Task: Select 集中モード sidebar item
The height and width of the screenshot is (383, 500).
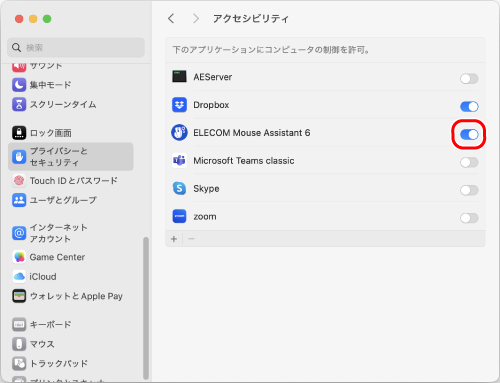Action: 71,85
